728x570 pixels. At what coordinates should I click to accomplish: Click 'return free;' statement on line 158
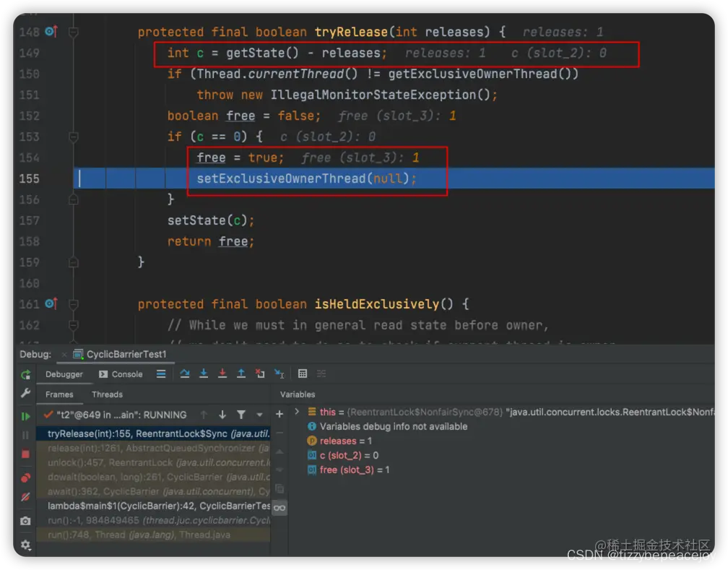(x=211, y=241)
